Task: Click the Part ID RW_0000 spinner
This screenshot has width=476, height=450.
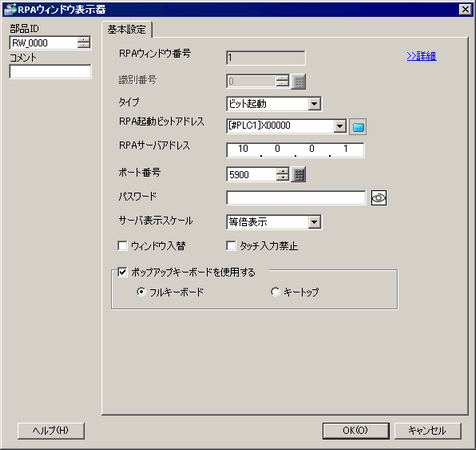Action: click(x=84, y=43)
